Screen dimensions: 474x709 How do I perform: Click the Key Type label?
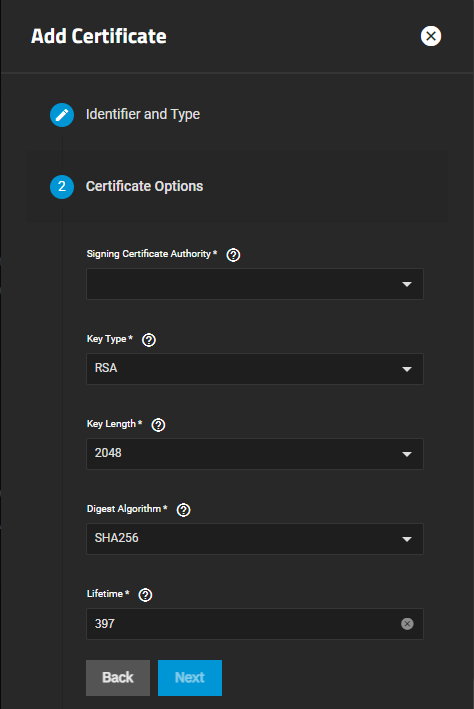pyautogui.click(x=109, y=339)
